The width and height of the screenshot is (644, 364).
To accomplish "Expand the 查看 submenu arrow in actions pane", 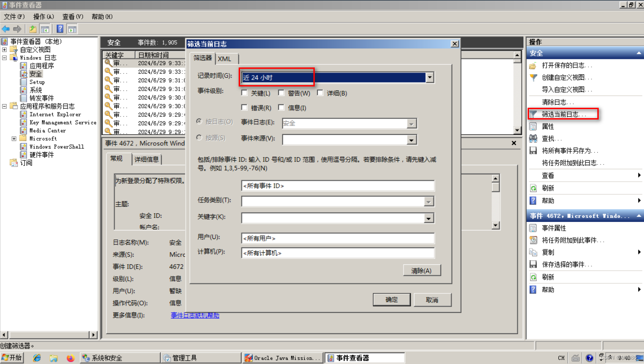I will coord(639,175).
